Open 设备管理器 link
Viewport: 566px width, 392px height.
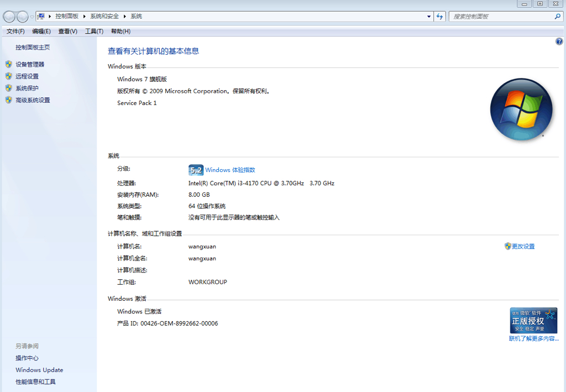tap(30, 64)
